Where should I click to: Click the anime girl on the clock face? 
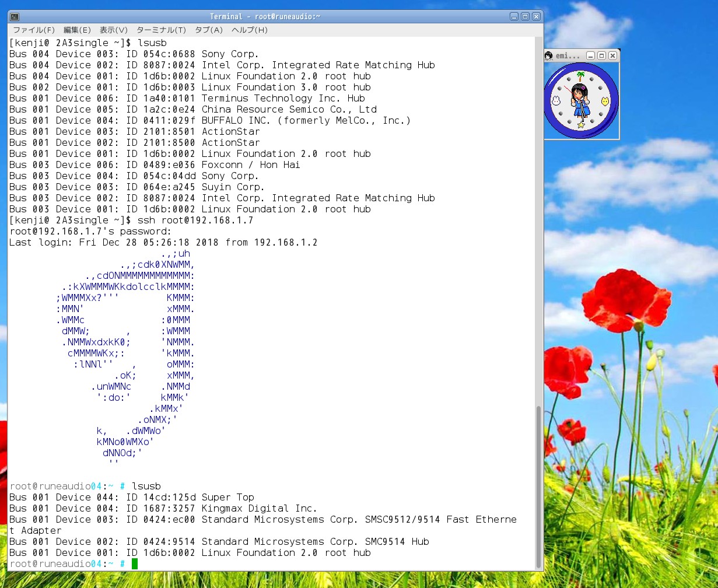pos(580,100)
